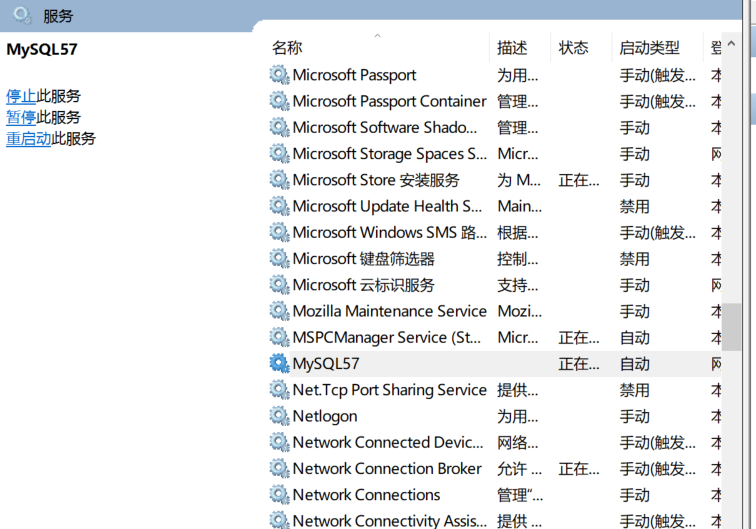
Task: Click the gear icon of Microsoft 云标识服务
Action: 279,285
